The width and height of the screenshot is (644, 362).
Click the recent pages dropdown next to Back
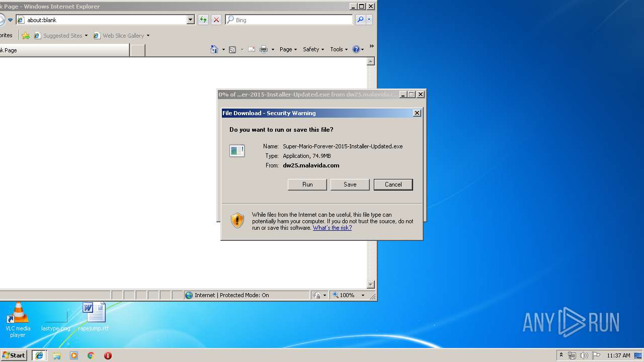(x=10, y=20)
